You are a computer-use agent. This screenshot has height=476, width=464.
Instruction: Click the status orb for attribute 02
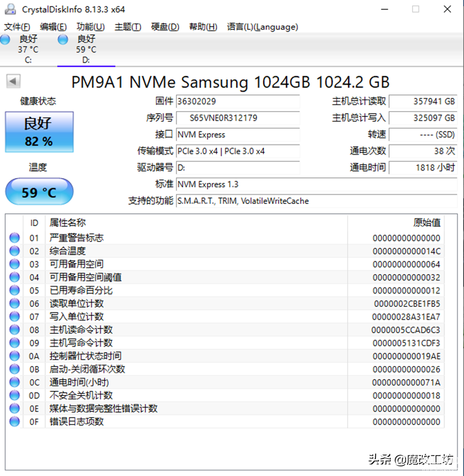[14, 251]
